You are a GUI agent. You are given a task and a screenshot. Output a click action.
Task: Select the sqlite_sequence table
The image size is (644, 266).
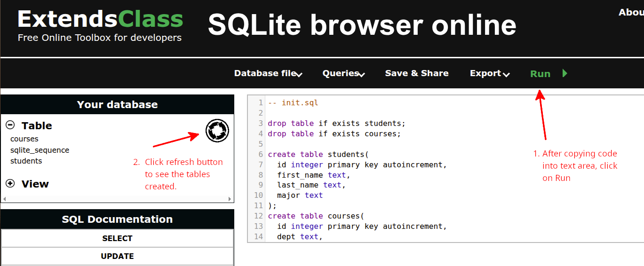click(40, 150)
